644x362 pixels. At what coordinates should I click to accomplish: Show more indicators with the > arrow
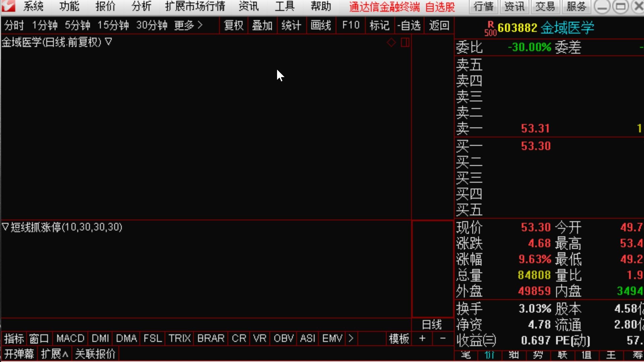(x=351, y=339)
